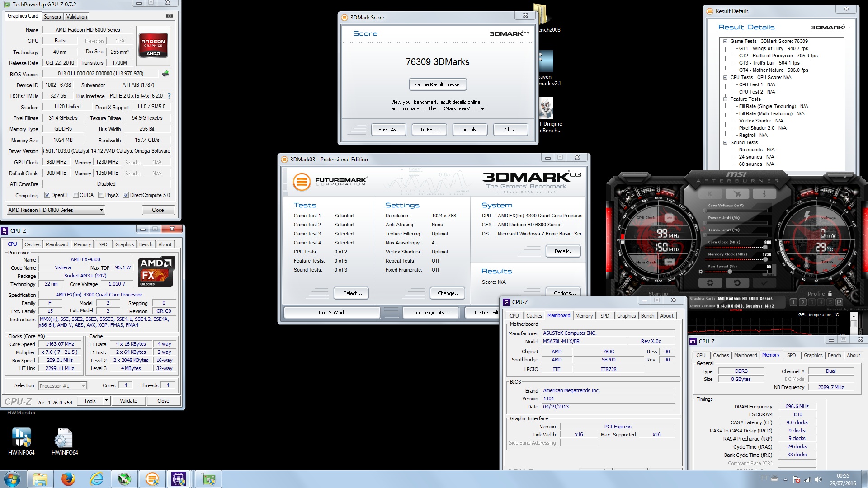
Task: Collapse Feature Tests tree node
Action: [725, 99]
